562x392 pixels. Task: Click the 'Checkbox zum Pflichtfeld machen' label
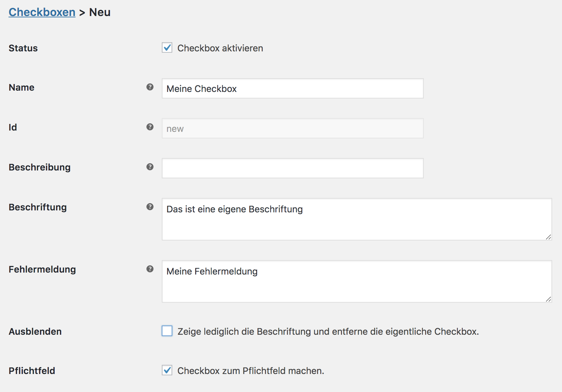point(251,371)
